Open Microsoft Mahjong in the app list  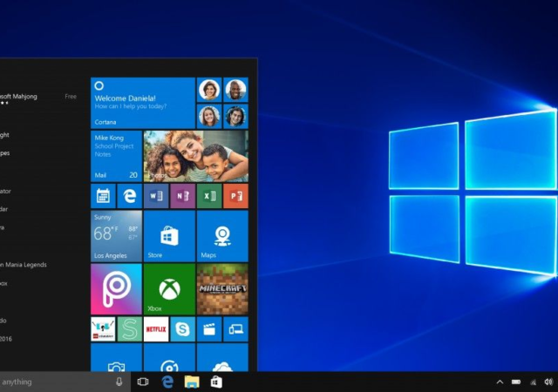(x=18, y=97)
